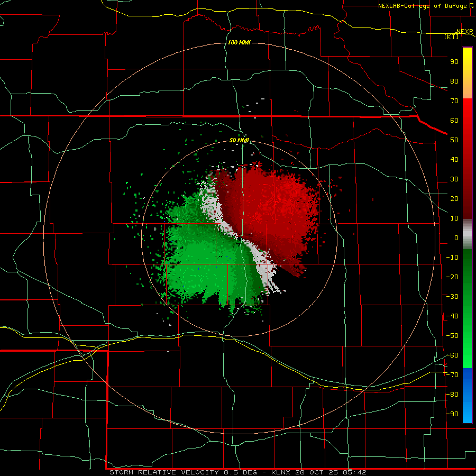Image resolution: width=476 pixels, height=476 pixels.
Task: Click the 50 NMI range ring label
Action: [239, 140]
